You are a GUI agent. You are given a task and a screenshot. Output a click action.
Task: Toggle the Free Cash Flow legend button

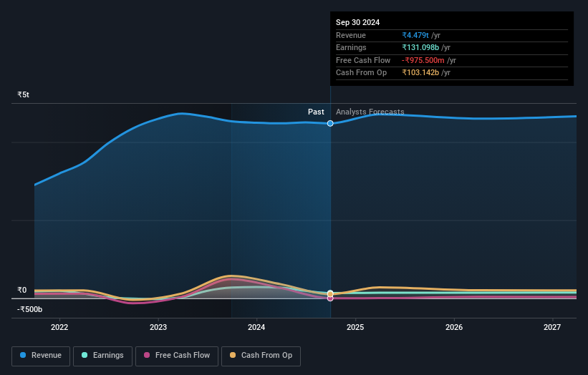pos(177,356)
